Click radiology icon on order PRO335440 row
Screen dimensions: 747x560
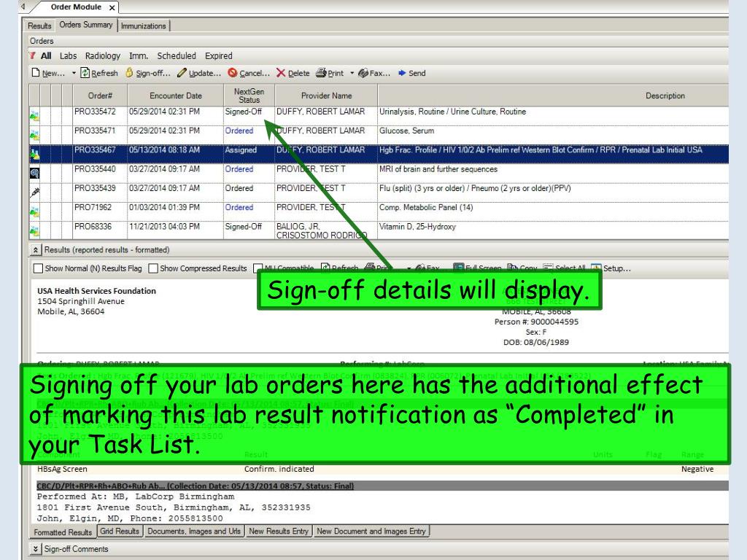pos(34,173)
